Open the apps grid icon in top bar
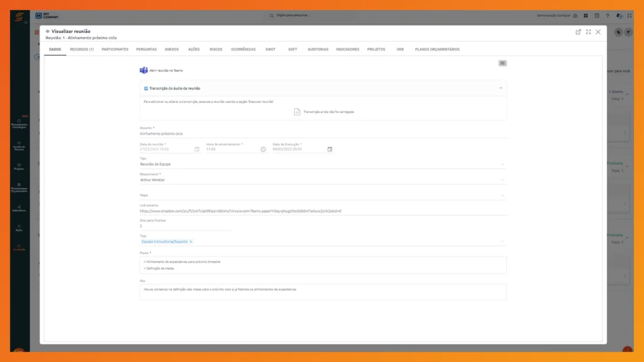 point(586,16)
